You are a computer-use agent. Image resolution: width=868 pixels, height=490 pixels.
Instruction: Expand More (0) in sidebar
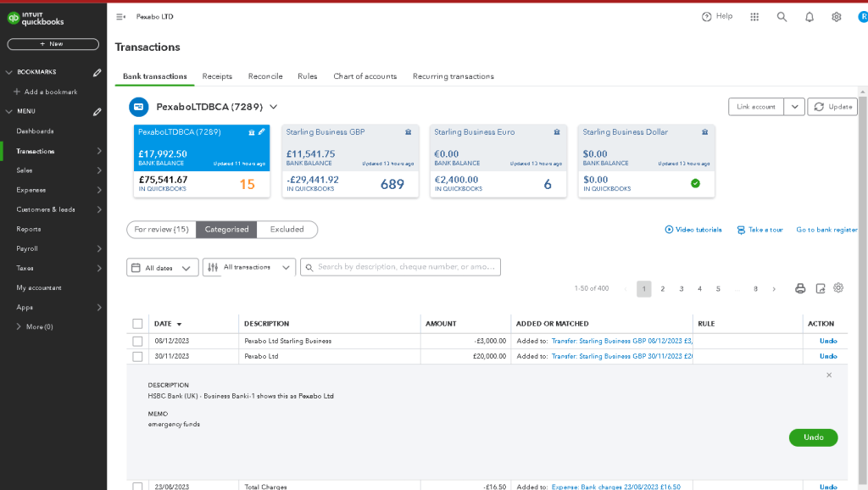pos(35,326)
